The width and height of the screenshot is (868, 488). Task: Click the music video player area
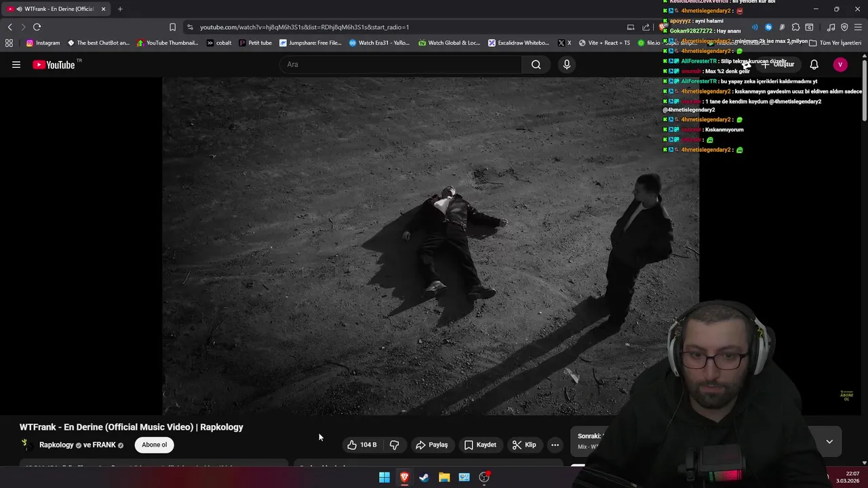430,245
